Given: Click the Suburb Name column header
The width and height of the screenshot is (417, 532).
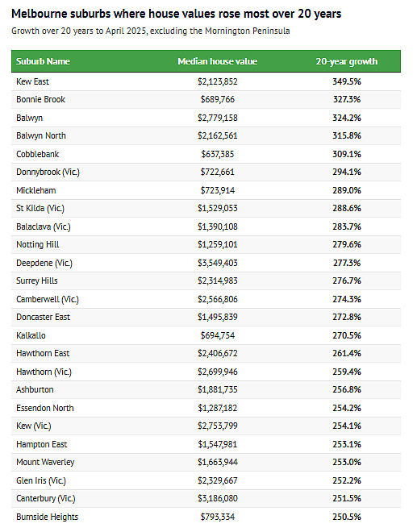Looking at the screenshot, I should click(x=43, y=61).
